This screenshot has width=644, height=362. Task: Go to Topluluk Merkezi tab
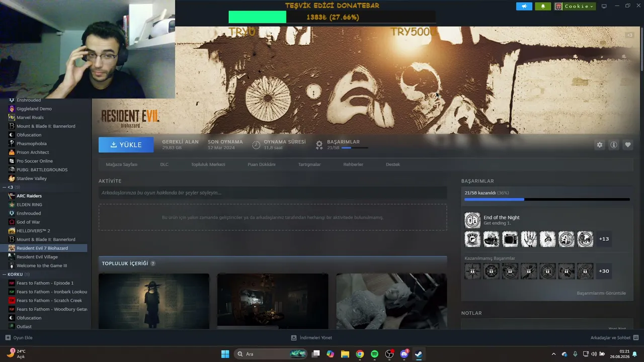208,164
